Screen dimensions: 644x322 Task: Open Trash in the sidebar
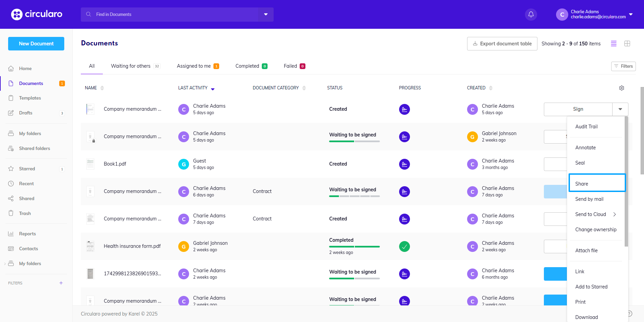(25, 213)
